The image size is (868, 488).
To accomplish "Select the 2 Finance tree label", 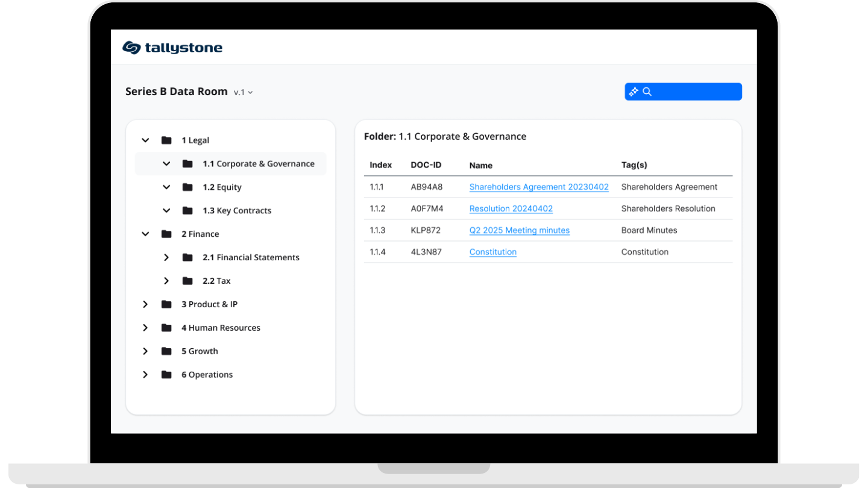I will (200, 234).
